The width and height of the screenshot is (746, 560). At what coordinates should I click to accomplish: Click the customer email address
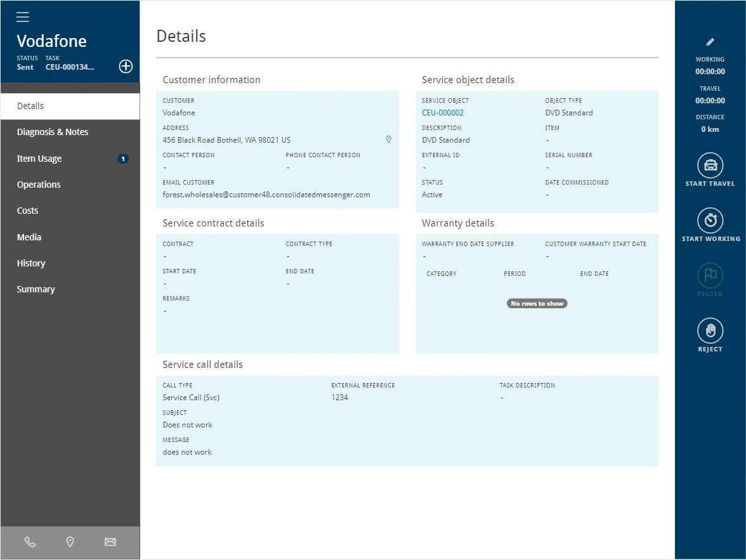pos(266,195)
